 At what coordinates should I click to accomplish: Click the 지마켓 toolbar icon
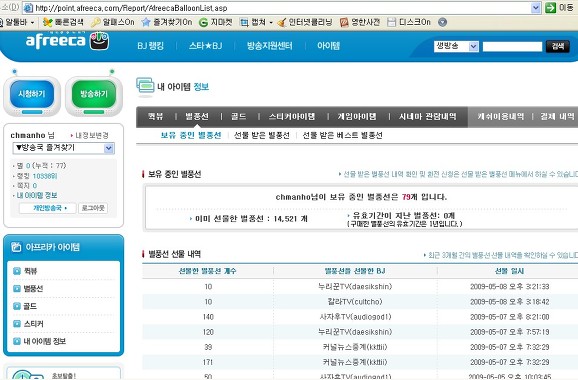coord(203,22)
